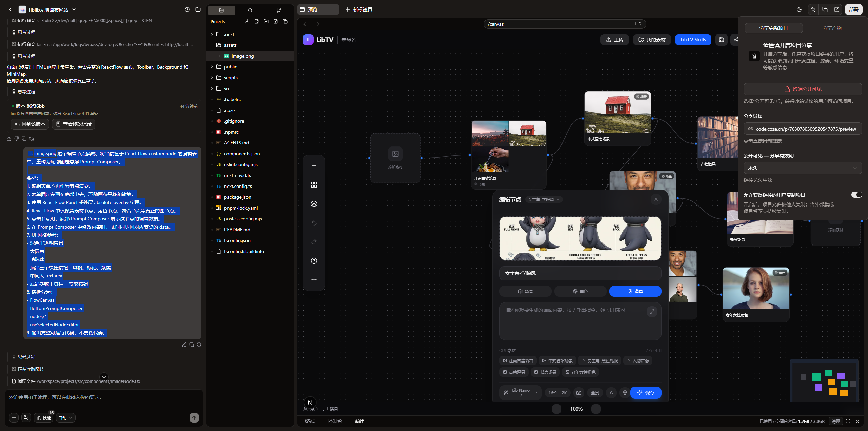The image size is (868, 431).
Task: Open the Lib Nano 2 model dropdown
Action: pyautogui.click(x=520, y=393)
